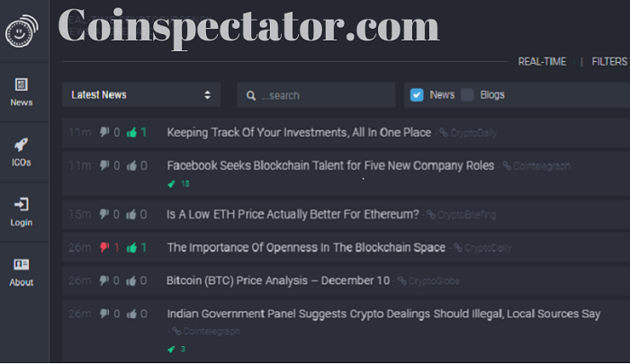
Task: Click the Coinspectator smiley logo icon
Action: click(x=20, y=31)
